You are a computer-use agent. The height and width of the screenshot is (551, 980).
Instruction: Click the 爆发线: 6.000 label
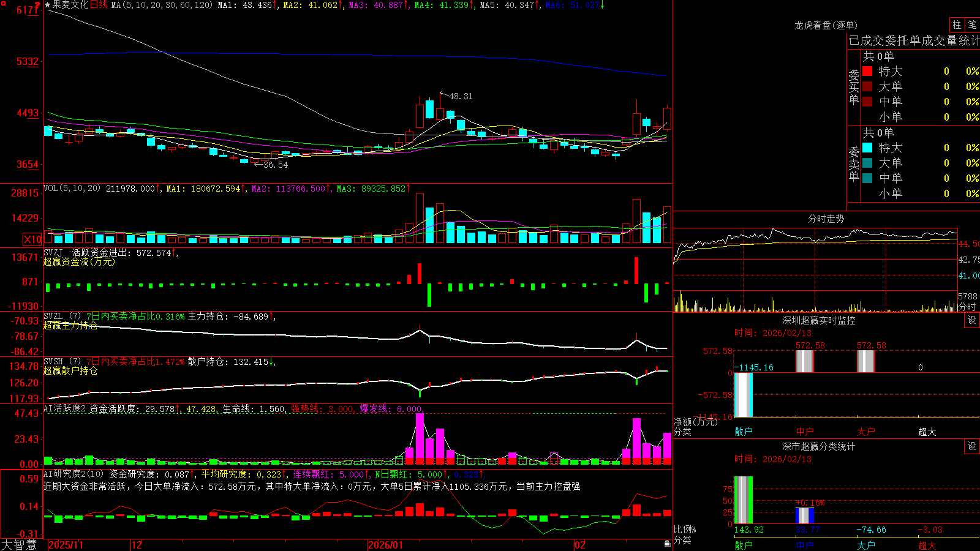point(391,409)
